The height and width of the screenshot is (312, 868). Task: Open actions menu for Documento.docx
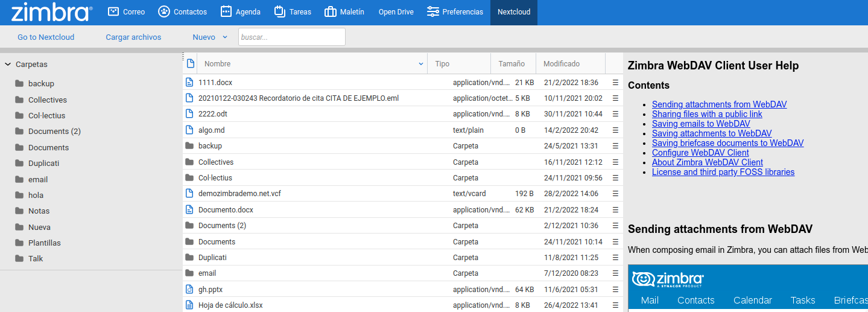point(616,209)
